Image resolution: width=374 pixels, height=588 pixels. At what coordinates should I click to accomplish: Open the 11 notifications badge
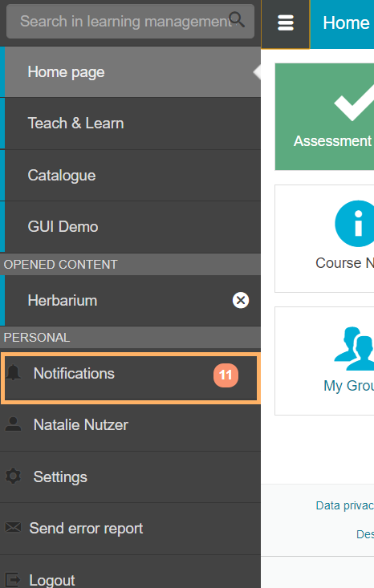[226, 375]
